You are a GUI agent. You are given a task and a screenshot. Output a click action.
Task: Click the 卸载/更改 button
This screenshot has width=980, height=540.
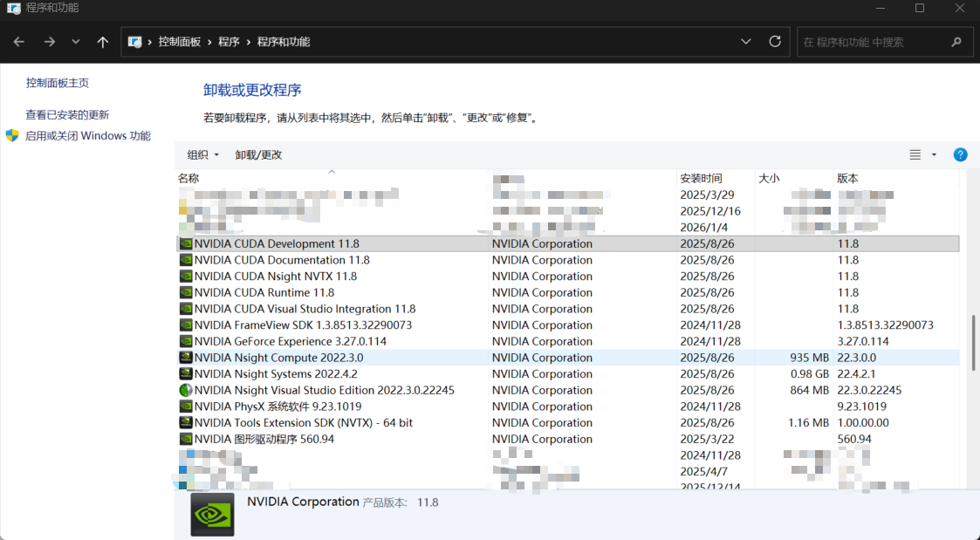(x=258, y=154)
